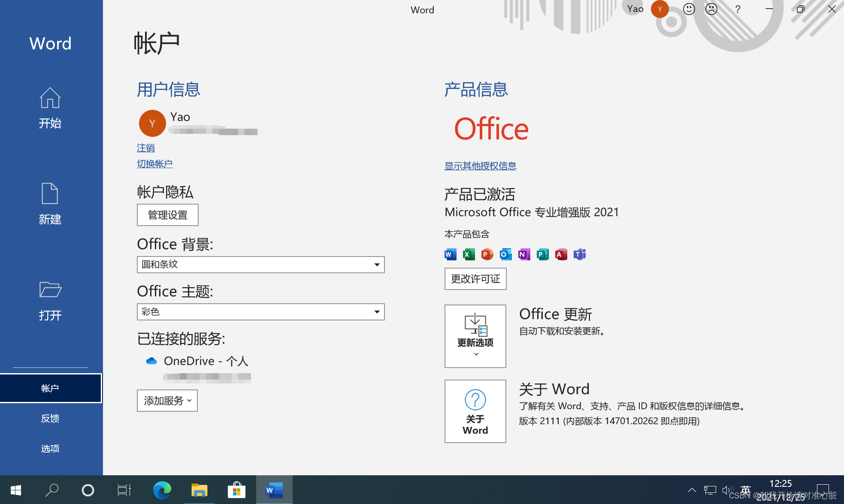Click the Open folder (打开) icon
The height and width of the screenshot is (504, 844).
pyautogui.click(x=50, y=290)
